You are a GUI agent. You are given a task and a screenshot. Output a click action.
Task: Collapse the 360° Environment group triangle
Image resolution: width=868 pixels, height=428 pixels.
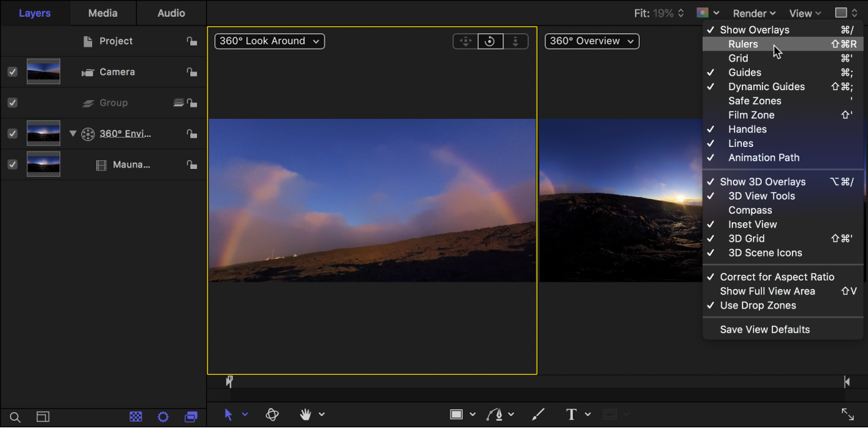pos(73,134)
